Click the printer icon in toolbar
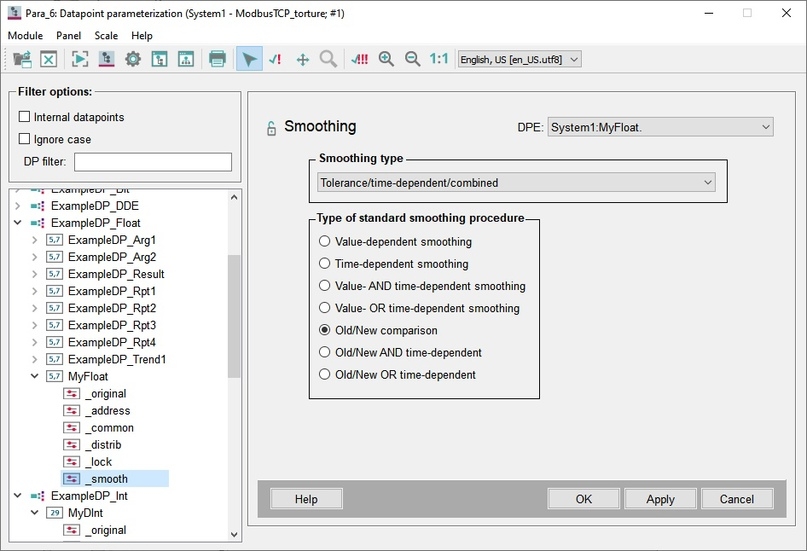Viewport: 807px width, 551px height. [x=217, y=59]
